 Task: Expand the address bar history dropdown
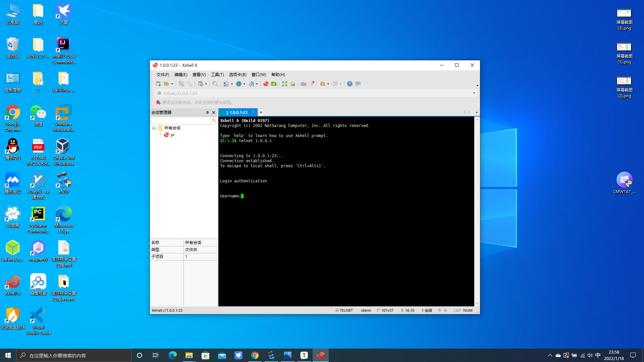(x=474, y=93)
